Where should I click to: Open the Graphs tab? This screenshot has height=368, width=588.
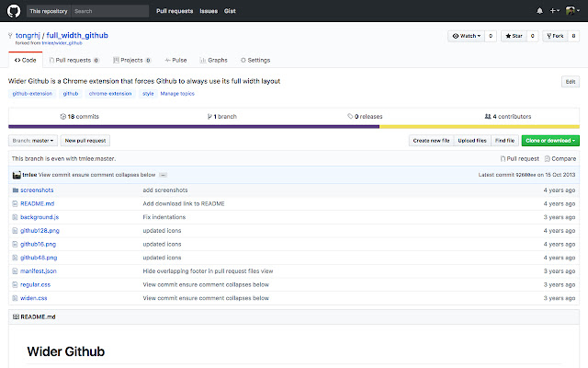pyautogui.click(x=214, y=60)
